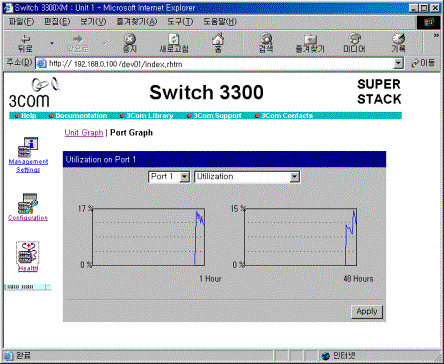Click the Port Graph heading text
444x364 pixels.
coord(131,133)
